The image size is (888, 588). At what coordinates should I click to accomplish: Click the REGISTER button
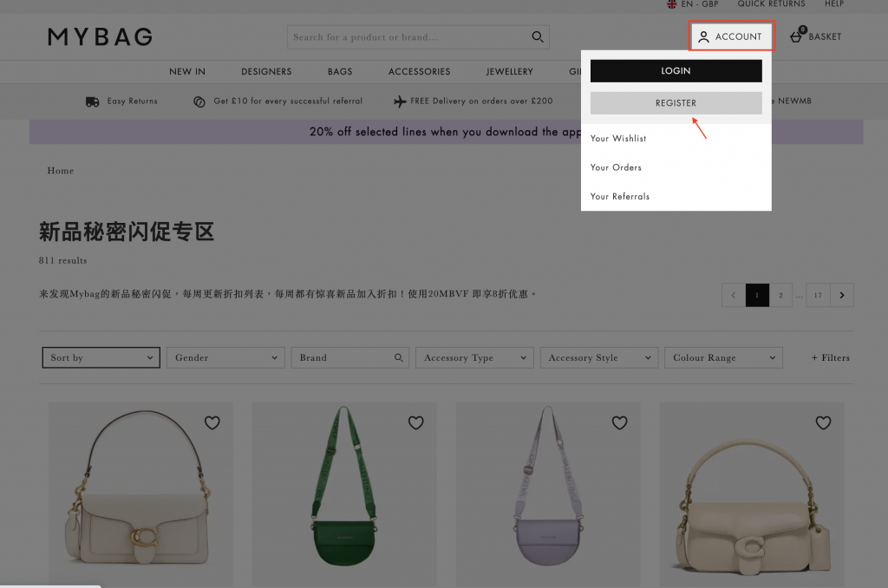pos(676,103)
